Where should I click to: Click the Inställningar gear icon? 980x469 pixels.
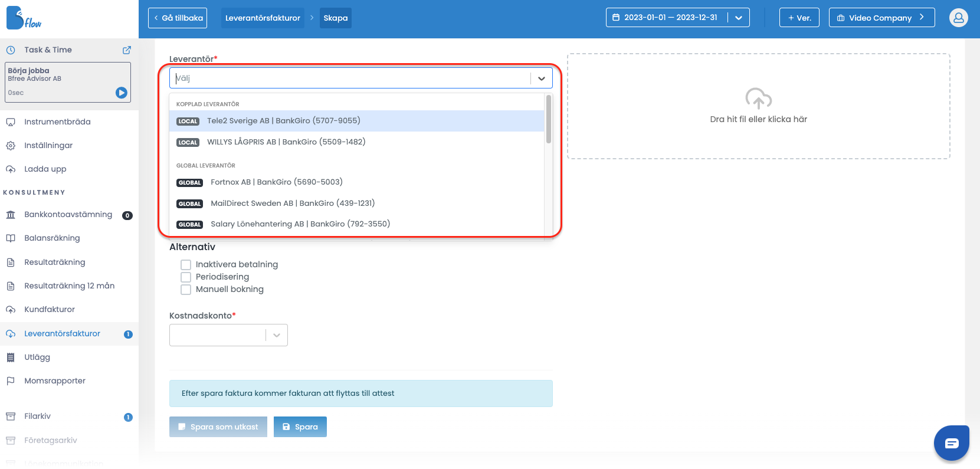point(11,146)
